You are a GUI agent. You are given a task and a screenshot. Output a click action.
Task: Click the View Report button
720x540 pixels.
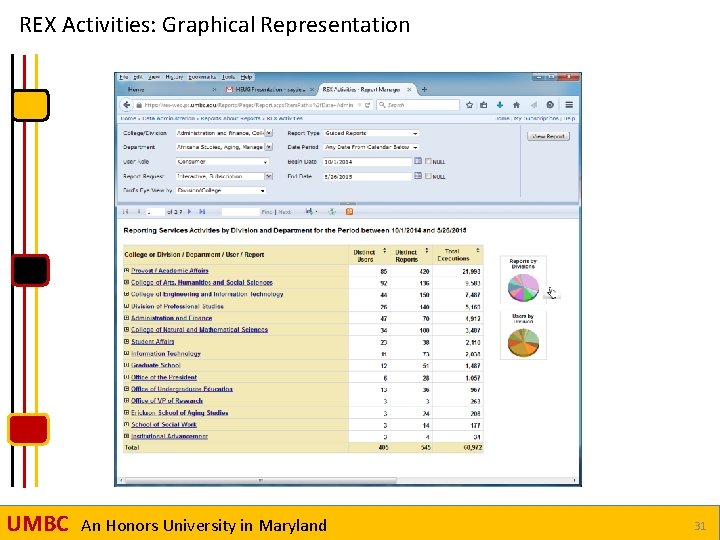pos(549,136)
